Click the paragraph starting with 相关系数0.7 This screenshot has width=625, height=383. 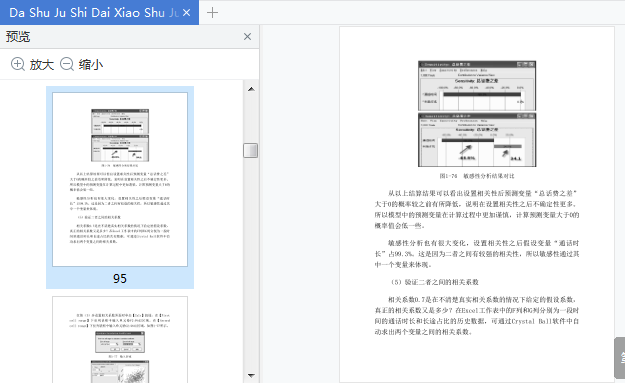pyautogui.click(x=477, y=316)
